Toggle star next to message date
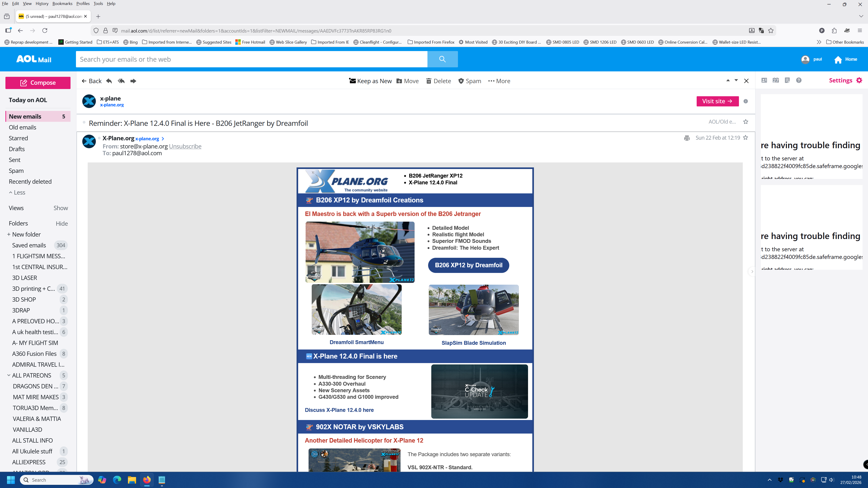The image size is (868, 488). 746,137
